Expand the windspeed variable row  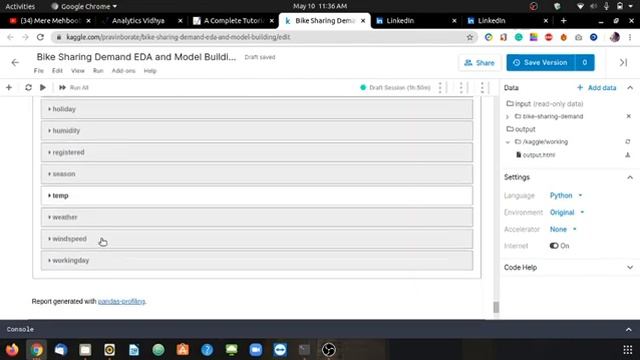257,239
